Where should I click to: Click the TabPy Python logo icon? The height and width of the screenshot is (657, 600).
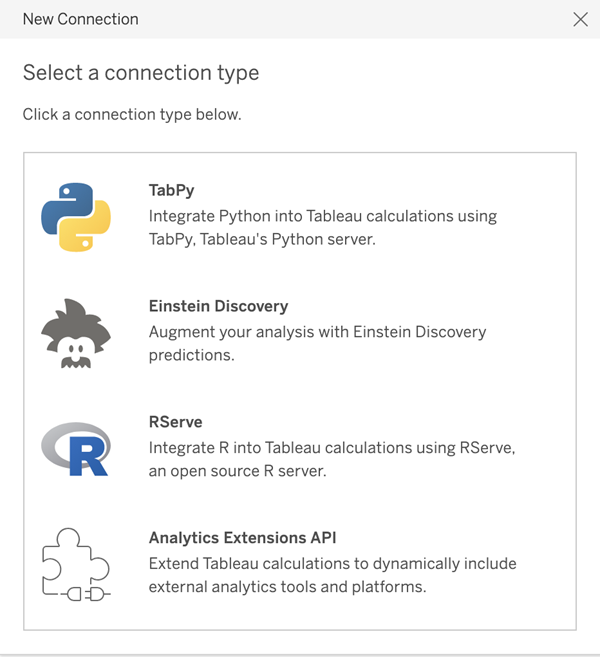click(75, 216)
